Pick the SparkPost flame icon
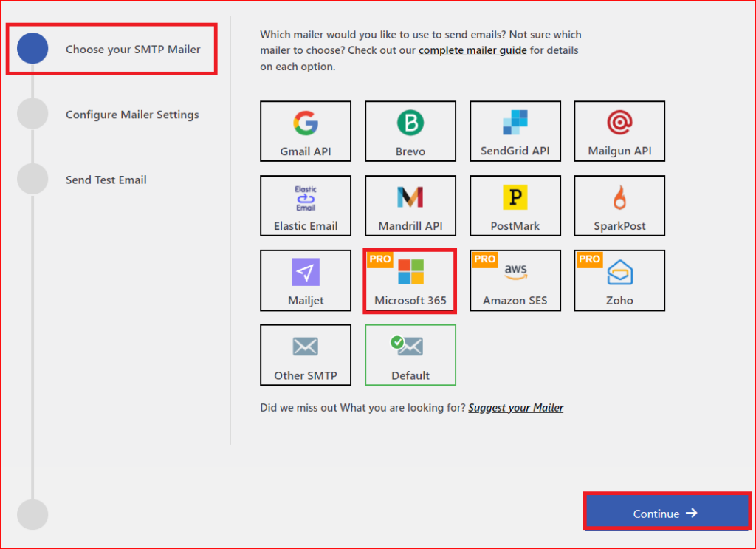Viewport: 756px width, 549px height. tap(619, 205)
